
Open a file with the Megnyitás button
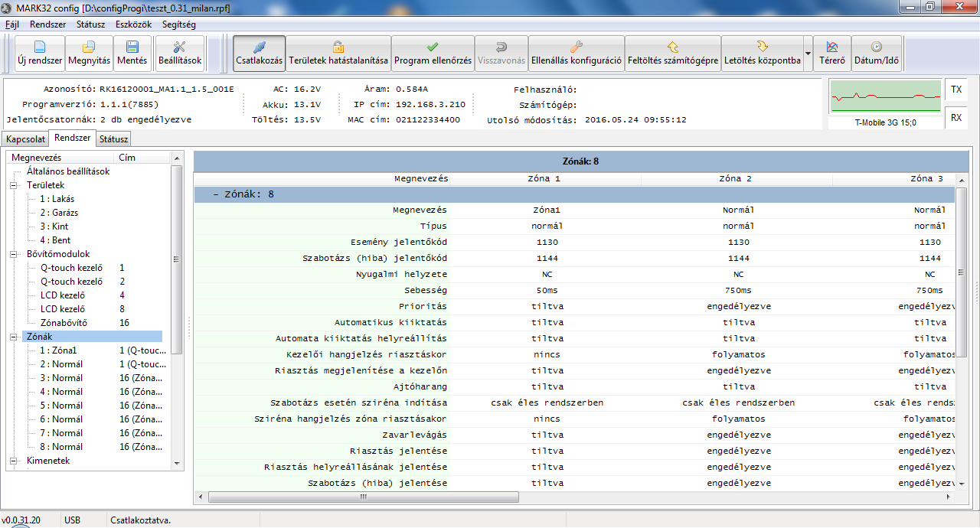tap(89, 53)
